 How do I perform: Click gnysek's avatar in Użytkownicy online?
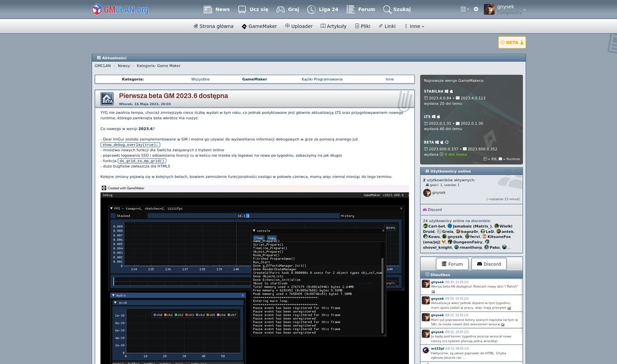427,192
